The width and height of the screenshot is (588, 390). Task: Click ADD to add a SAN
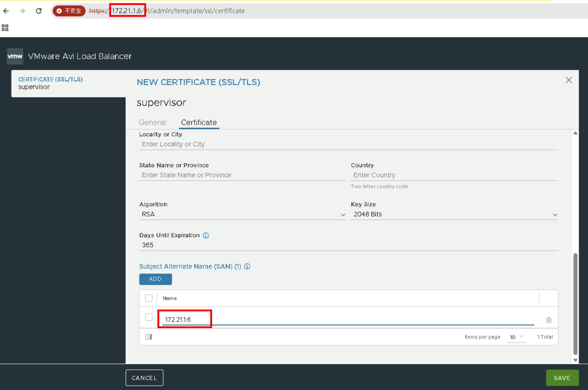coord(155,279)
